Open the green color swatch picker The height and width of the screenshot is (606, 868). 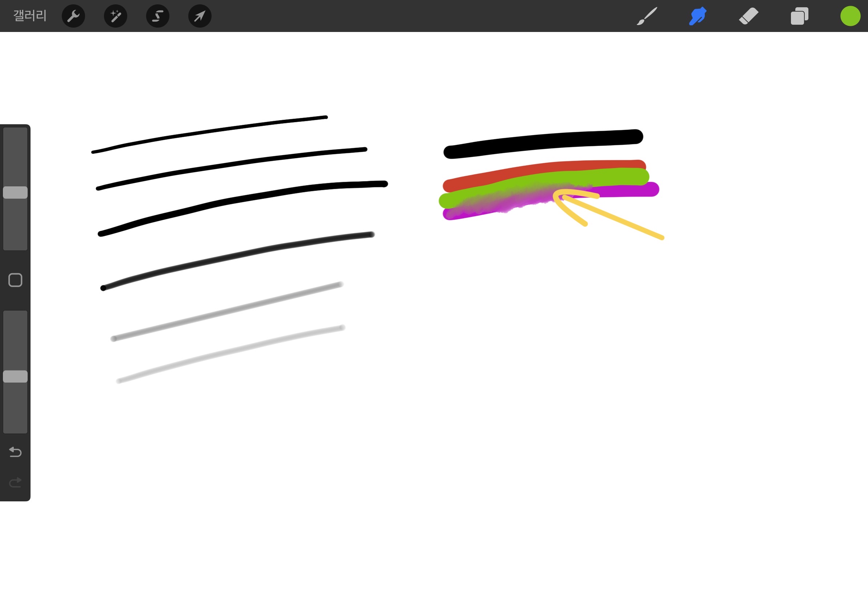[850, 16]
